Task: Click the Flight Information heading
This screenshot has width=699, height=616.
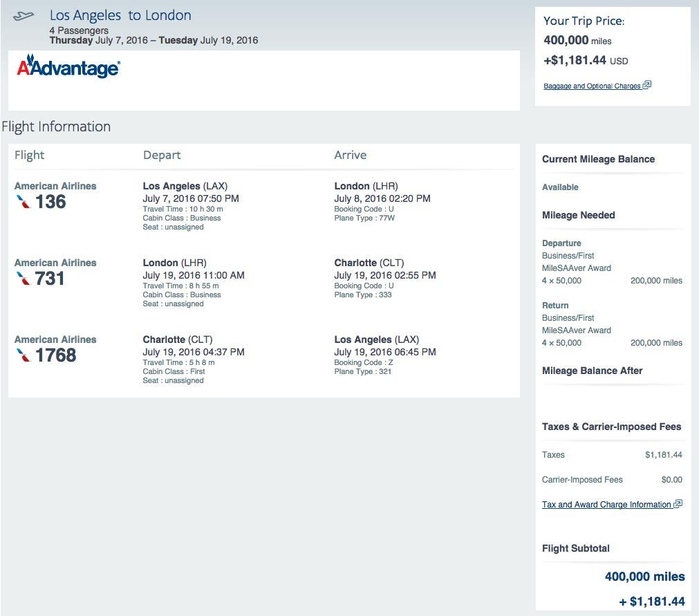Action: 56,127
